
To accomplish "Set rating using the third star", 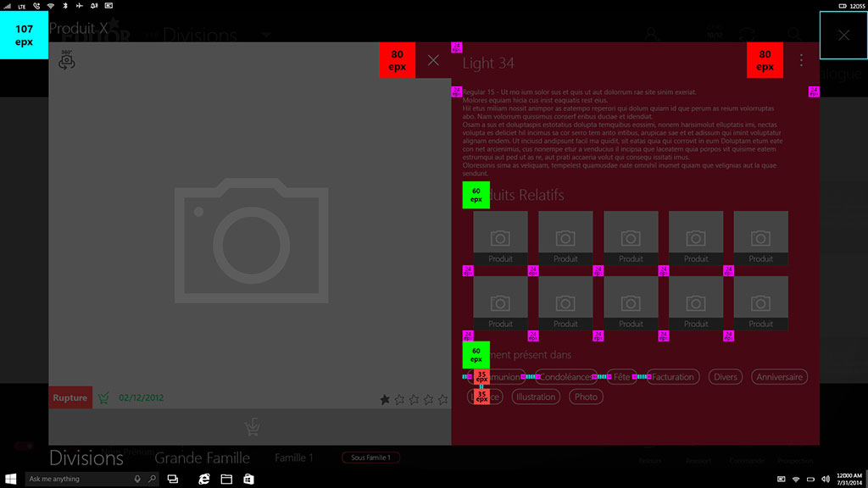I will 414,399.
